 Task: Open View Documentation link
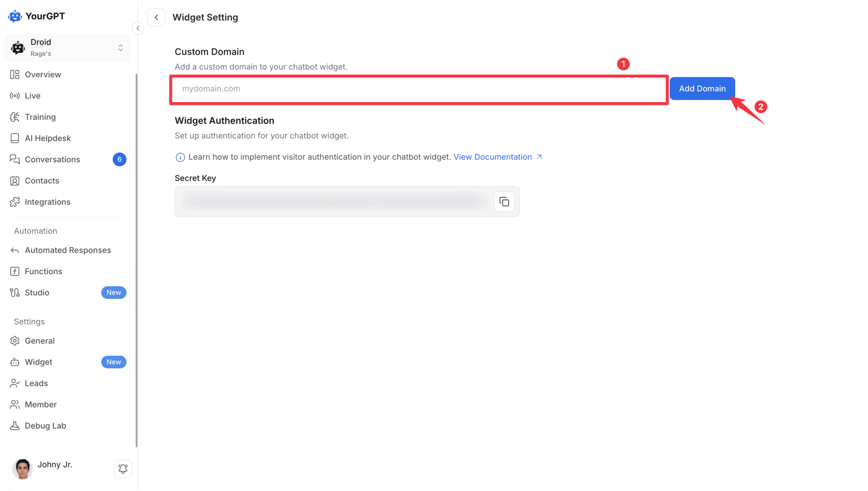tap(492, 157)
